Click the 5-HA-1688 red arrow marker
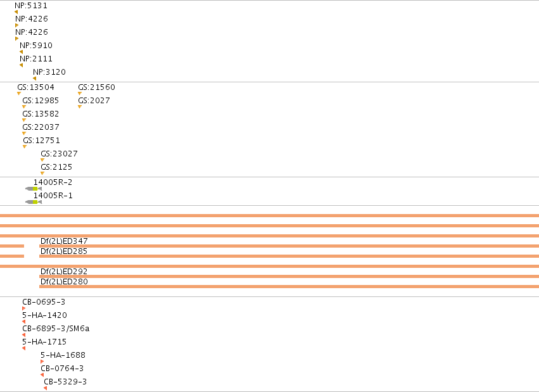Screen dimensions: 539x392 (x=42, y=362)
